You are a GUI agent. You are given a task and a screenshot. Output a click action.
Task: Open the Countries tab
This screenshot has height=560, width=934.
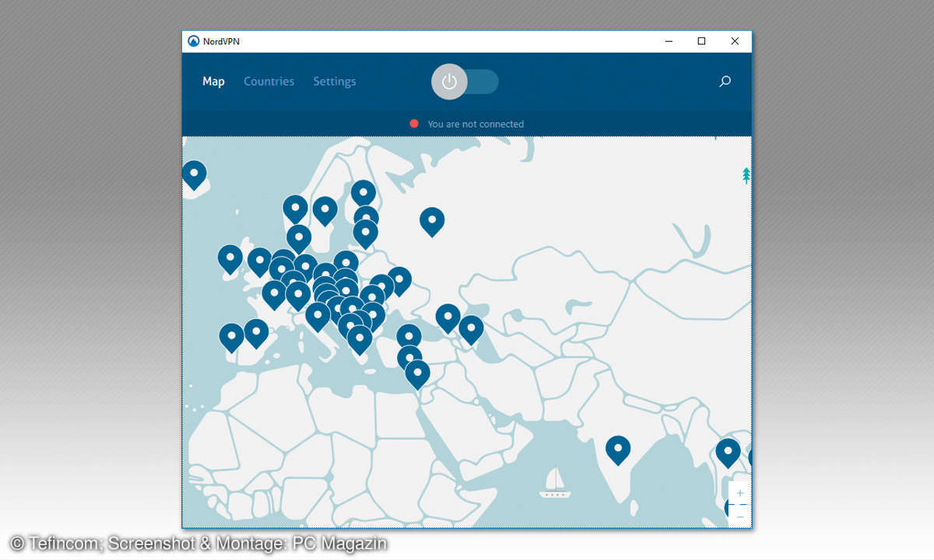pyautogui.click(x=269, y=81)
